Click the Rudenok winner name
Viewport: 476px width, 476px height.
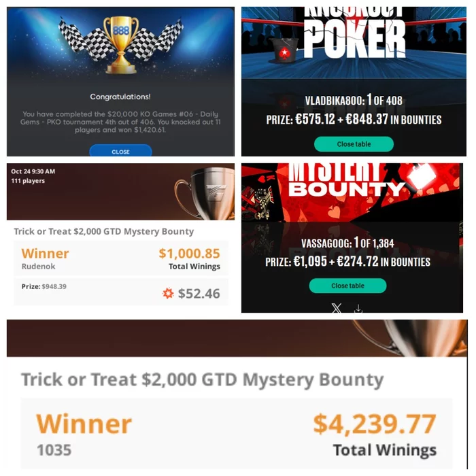point(38,267)
